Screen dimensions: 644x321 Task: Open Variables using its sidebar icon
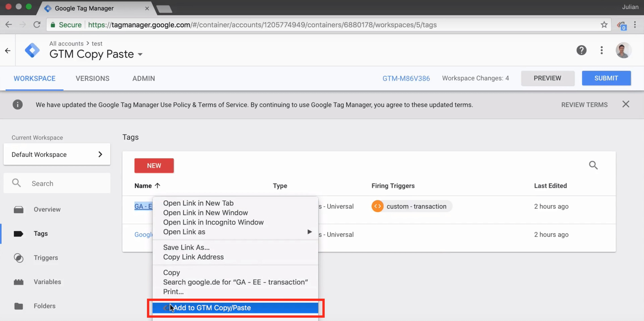pos(19,282)
